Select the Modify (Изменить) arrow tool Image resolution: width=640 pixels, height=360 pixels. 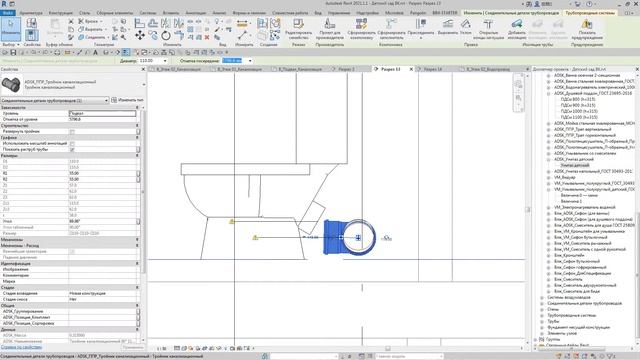[x=11, y=28]
